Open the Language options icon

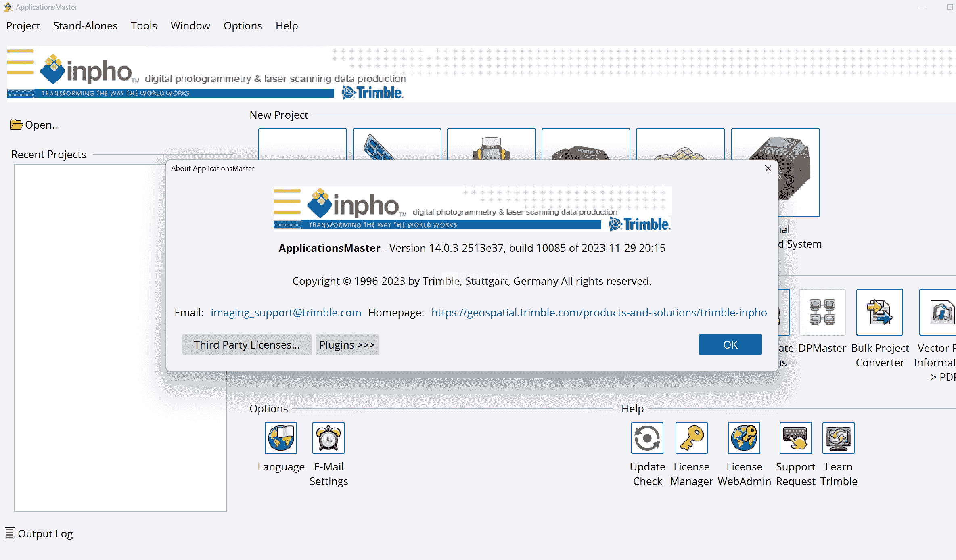pyautogui.click(x=280, y=438)
